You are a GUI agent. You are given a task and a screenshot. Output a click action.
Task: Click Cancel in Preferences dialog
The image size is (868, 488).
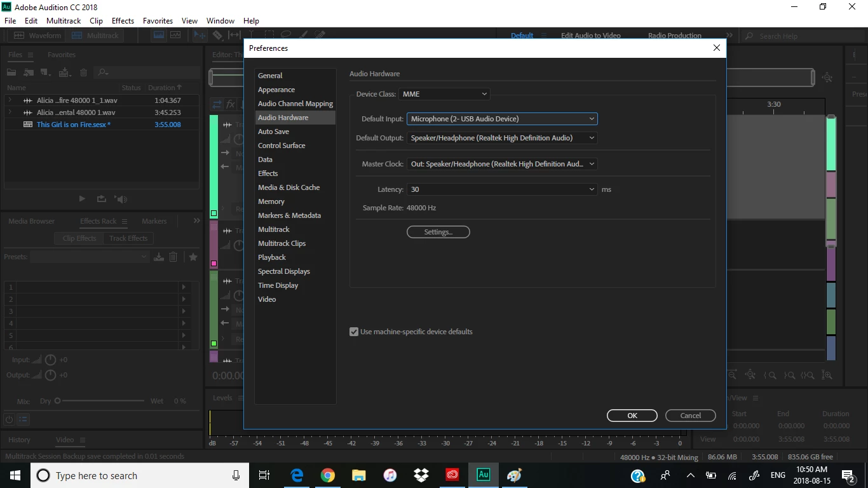click(691, 416)
